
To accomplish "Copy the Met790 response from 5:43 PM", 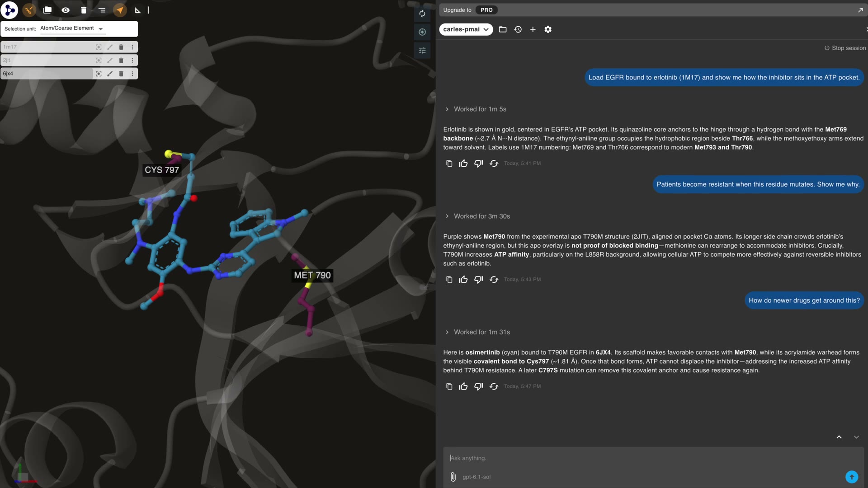I will 449,280.
